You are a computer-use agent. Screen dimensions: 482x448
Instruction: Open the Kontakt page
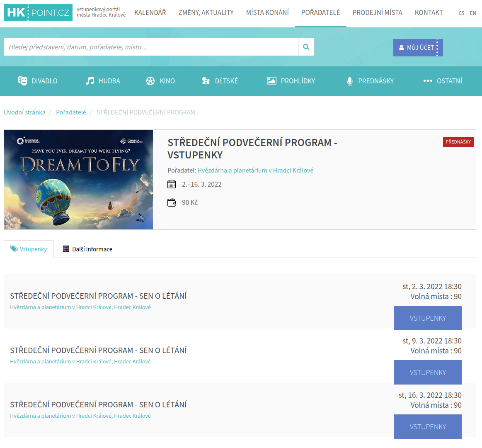[429, 12]
